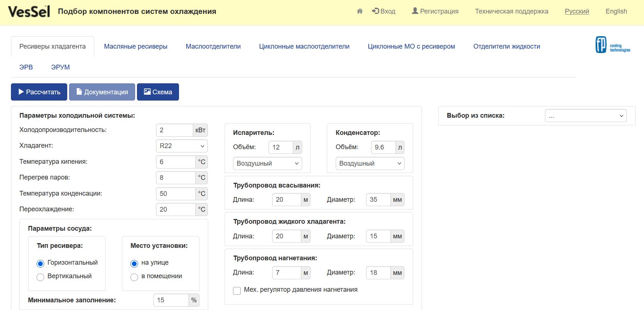Viewport: 644px width, 310px height.
Task: Switch language to Русский
Action: (x=577, y=11)
